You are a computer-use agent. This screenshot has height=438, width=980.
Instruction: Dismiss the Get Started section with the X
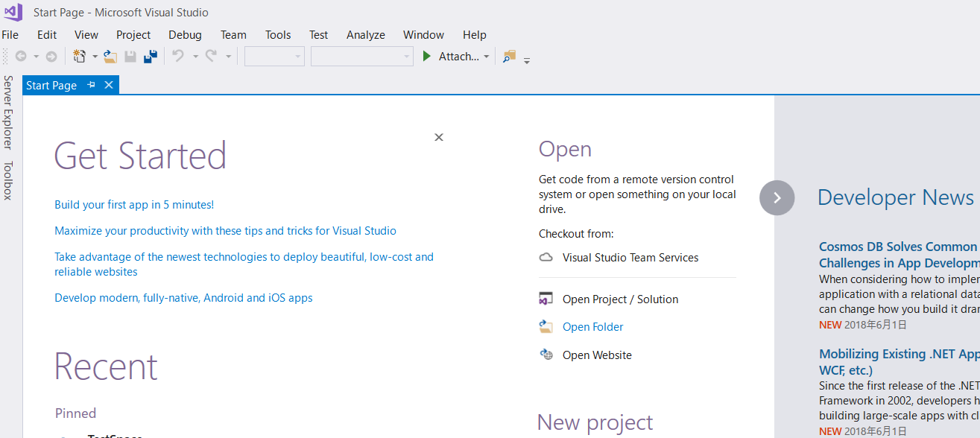pyautogui.click(x=438, y=137)
